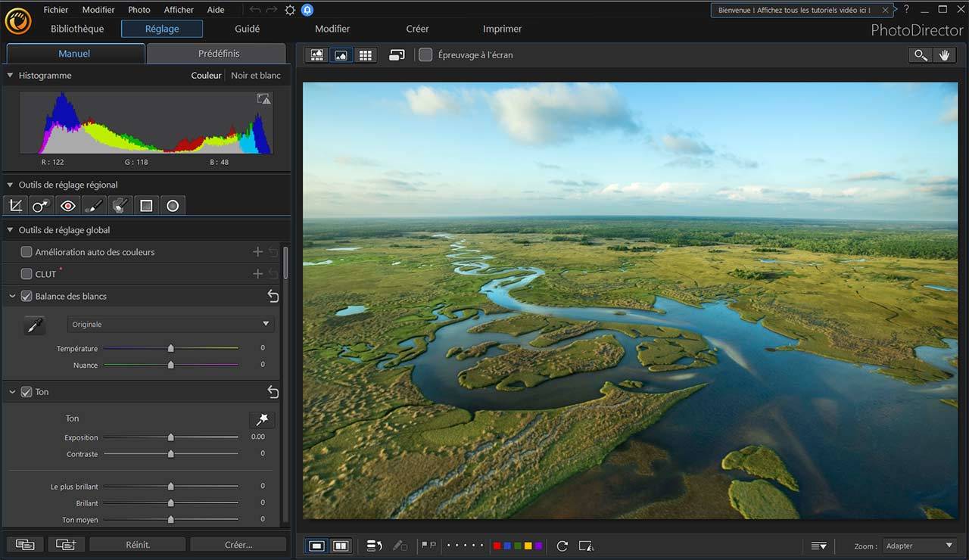
Task: Toggle Épreuvage à l'écran checkbox
Action: pos(425,55)
